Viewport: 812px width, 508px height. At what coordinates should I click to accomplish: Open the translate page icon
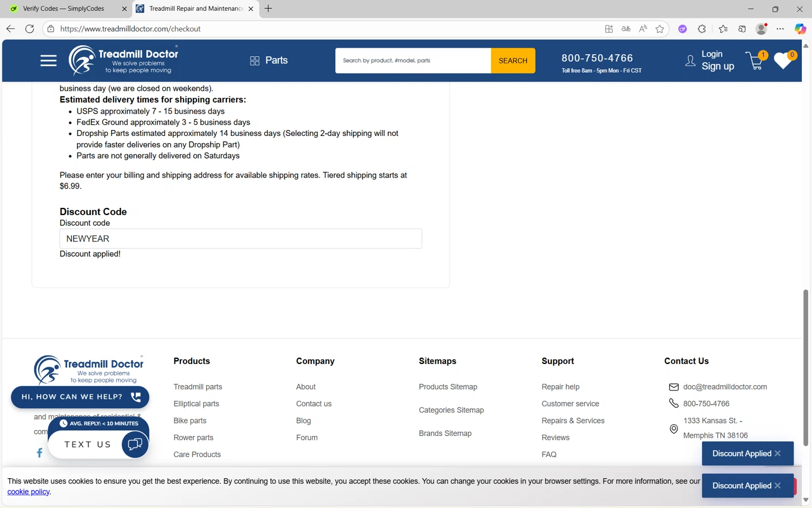tap(626, 29)
